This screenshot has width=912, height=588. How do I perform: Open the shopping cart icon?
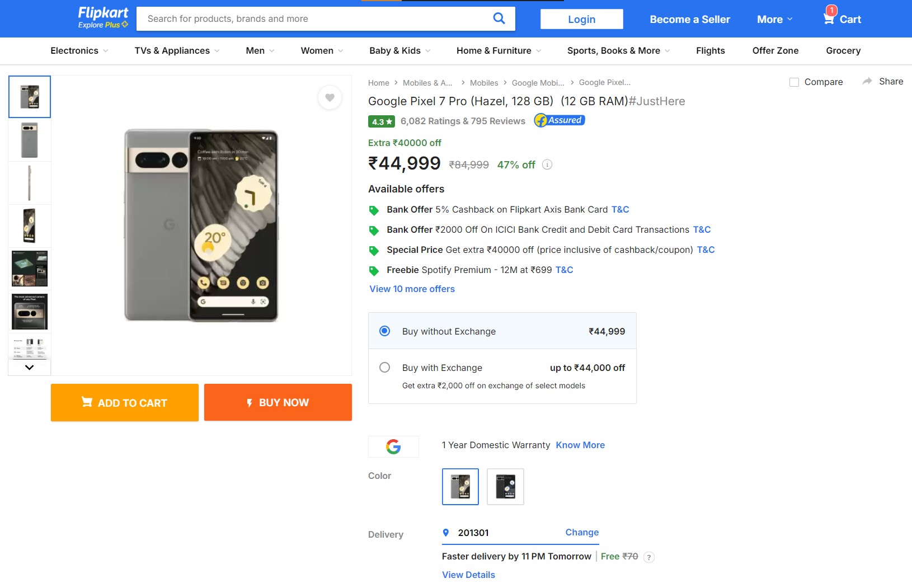click(x=829, y=19)
